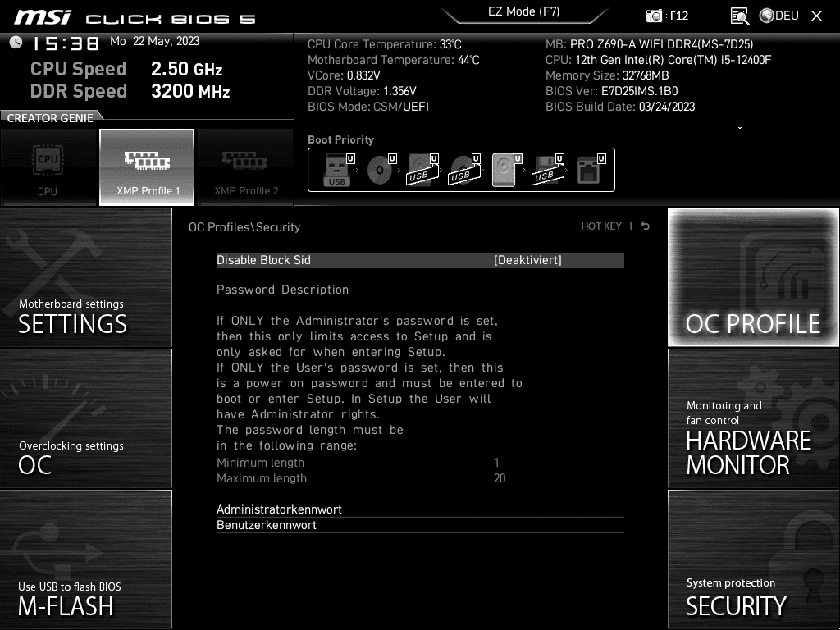840x630 pixels.
Task: Open the BIOS search magnifier icon
Action: click(x=740, y=16)
